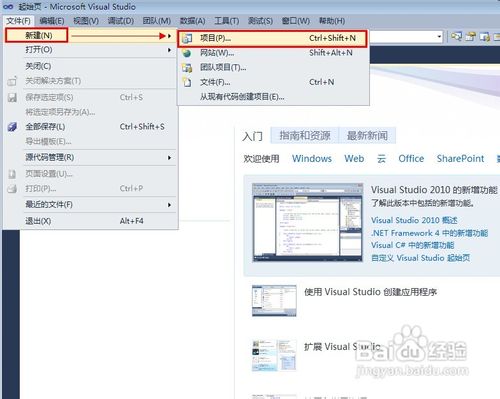This screenshot has height=399, width=500.
Task: Open Solution Explorer from the toolbar icon
Action: tap(456, 36)
